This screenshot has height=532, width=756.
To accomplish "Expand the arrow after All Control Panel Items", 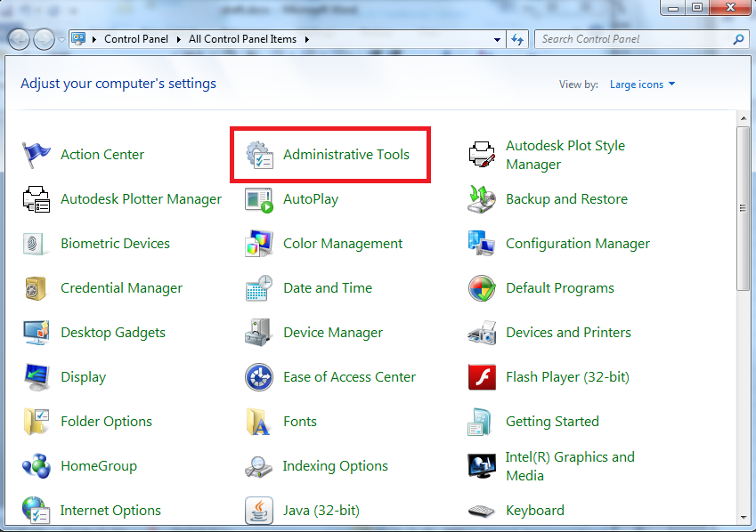I will (x=307, y=39).
